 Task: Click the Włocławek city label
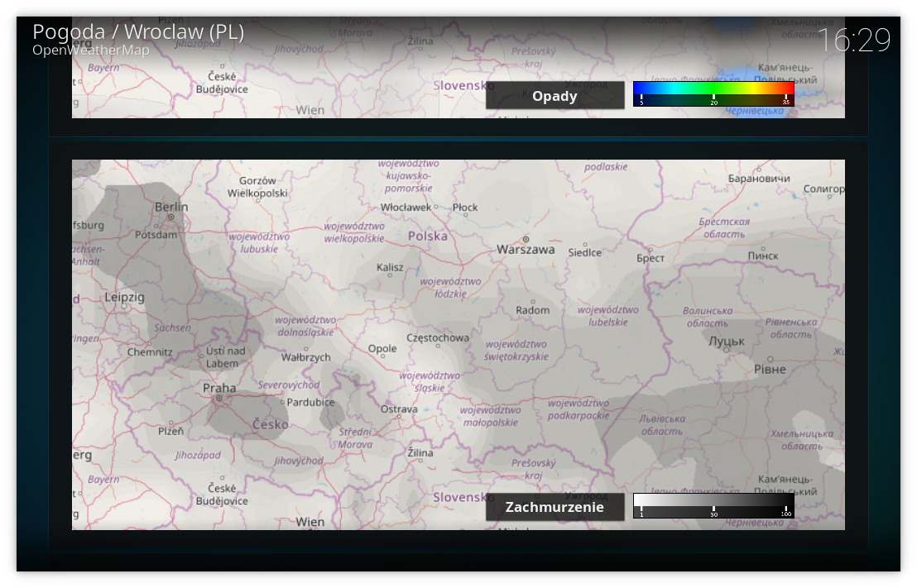point(406,208)
